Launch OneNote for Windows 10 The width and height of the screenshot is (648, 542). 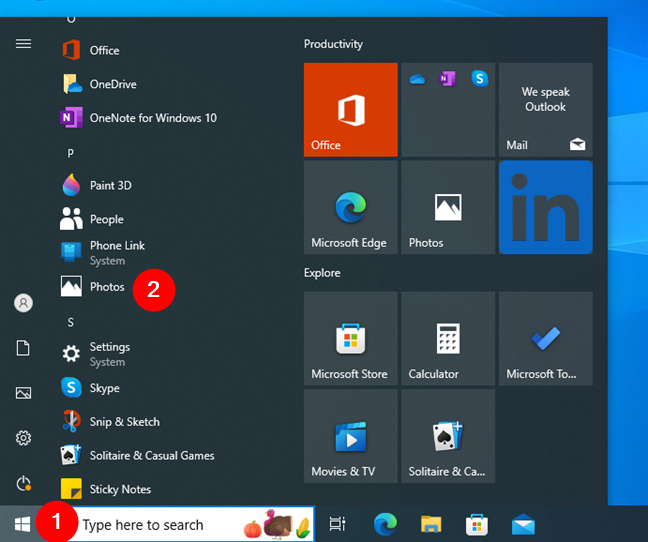tap(136, 118)
